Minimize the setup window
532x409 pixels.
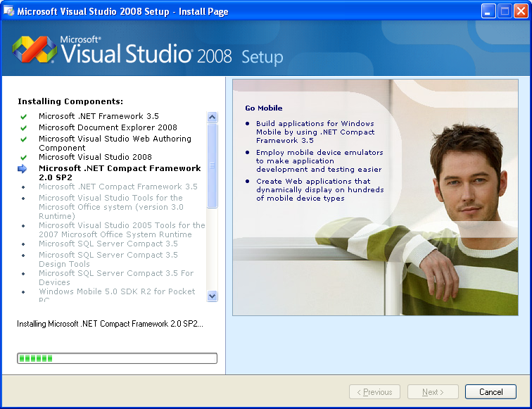[488, 11]
